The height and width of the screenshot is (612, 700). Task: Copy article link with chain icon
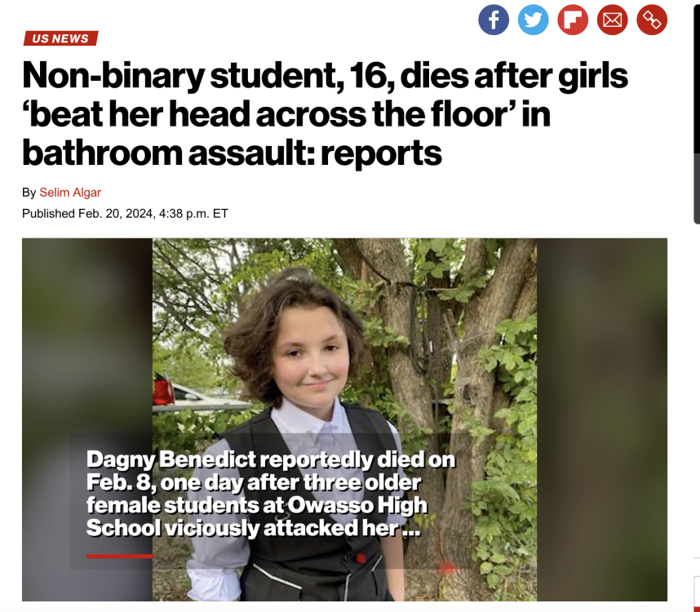[x=652, y=20]
